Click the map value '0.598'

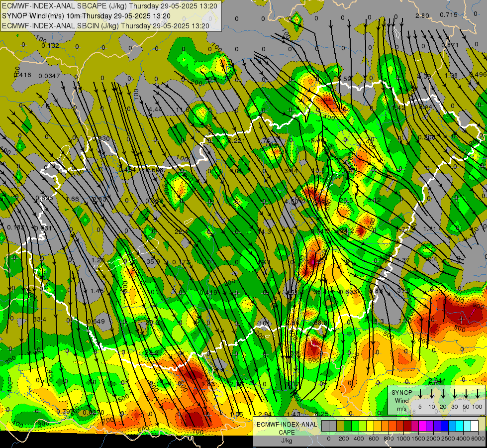click(x=154, y=170)
